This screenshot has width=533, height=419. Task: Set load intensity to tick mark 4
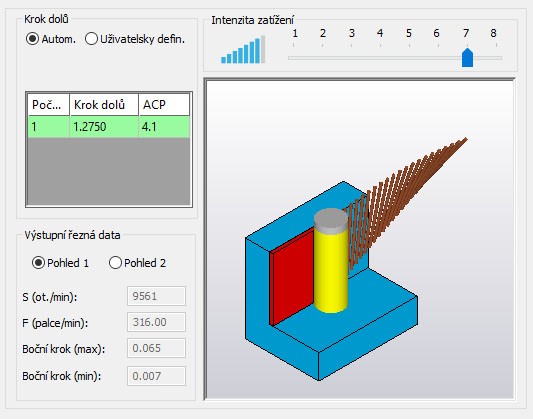point(380,45)
